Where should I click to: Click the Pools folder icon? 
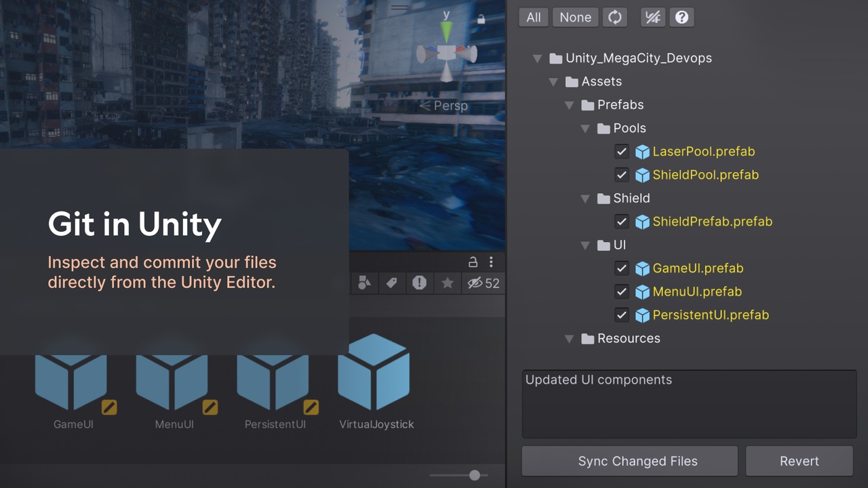pyautogui.click(x=604, y=128)
